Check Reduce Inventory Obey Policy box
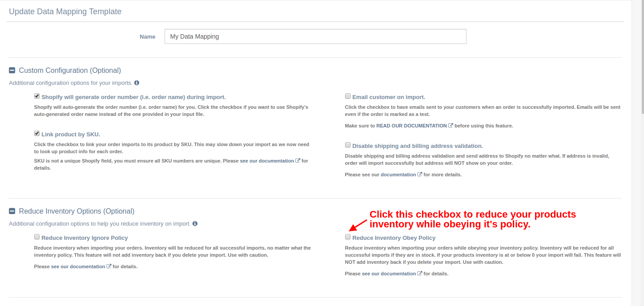Image resolution: width=644 pixels, height=306 pixels. tap(348, 237)
